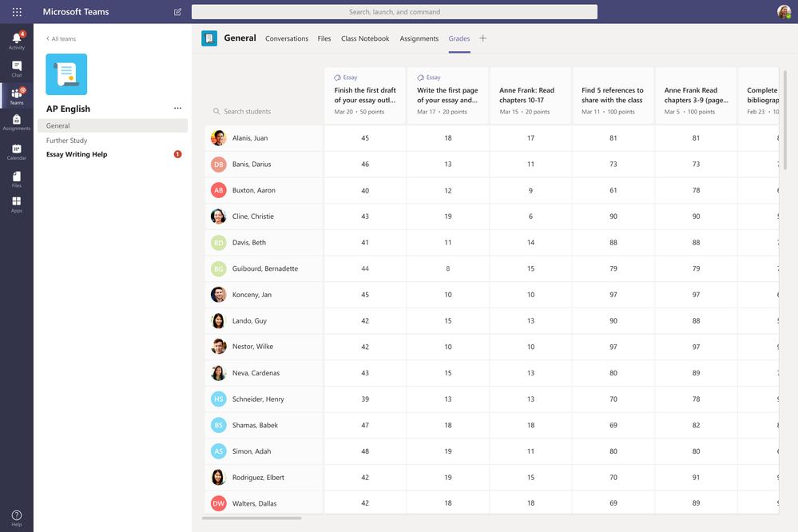This screenshot has width=798, height=532.
Task: Switch to the Files tab
Action: (x=324, y=38)
